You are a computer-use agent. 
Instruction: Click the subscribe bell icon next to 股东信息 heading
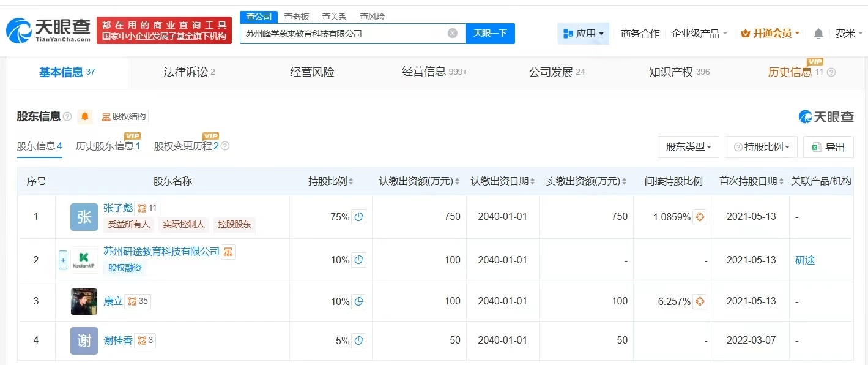click(84, 116)
